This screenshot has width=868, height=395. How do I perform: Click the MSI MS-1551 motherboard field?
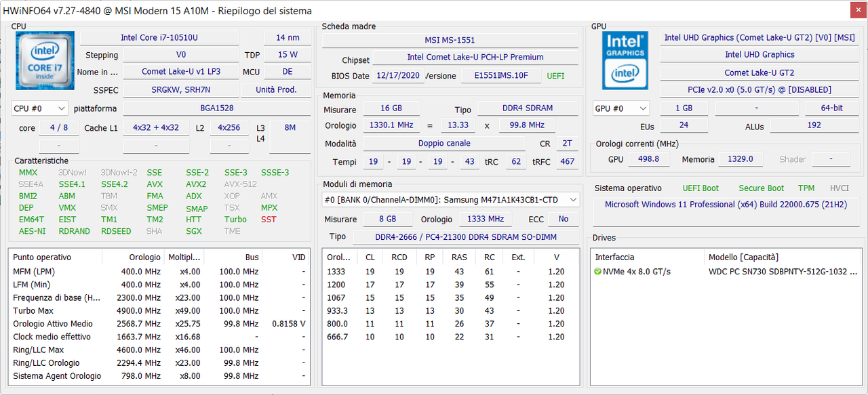coord(450,41)
